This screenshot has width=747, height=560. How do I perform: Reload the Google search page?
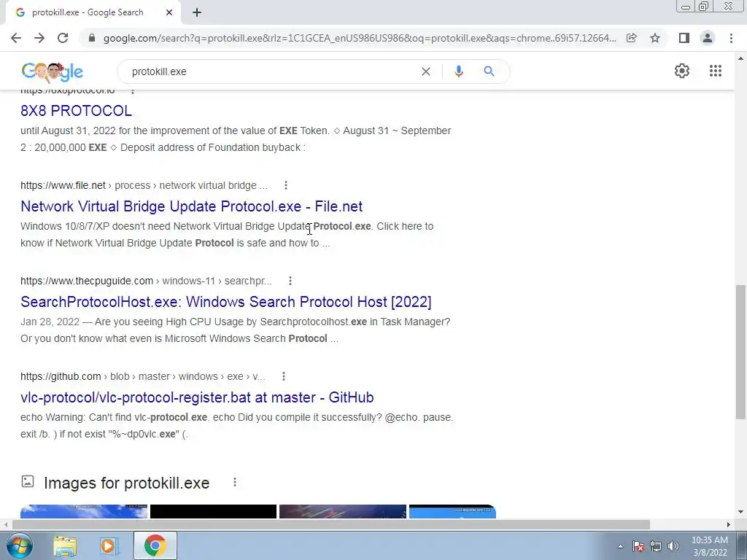pos(63,38)
